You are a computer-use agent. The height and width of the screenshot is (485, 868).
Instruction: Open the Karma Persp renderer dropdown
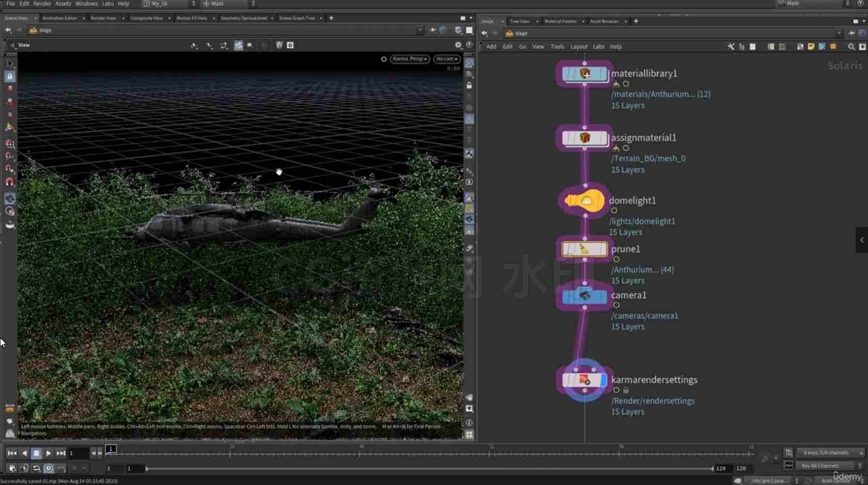click(x=410, y=59)
